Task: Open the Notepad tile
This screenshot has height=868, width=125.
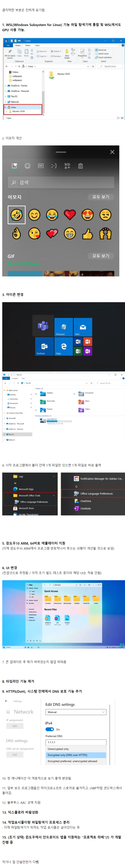Action: [64, 327]
